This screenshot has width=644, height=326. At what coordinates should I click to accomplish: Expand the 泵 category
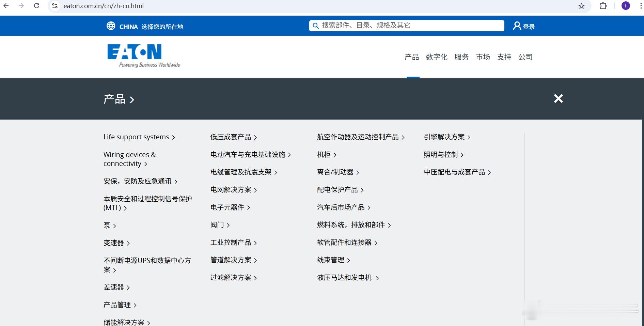tap(110, 225)
